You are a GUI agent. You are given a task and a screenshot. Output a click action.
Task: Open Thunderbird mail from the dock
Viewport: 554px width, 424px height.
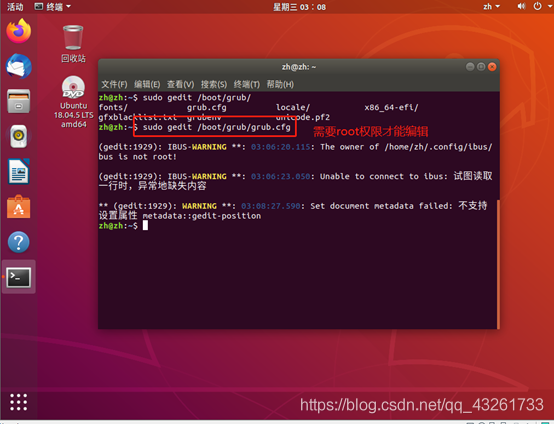pyautogui.click(x=19, y=66)
